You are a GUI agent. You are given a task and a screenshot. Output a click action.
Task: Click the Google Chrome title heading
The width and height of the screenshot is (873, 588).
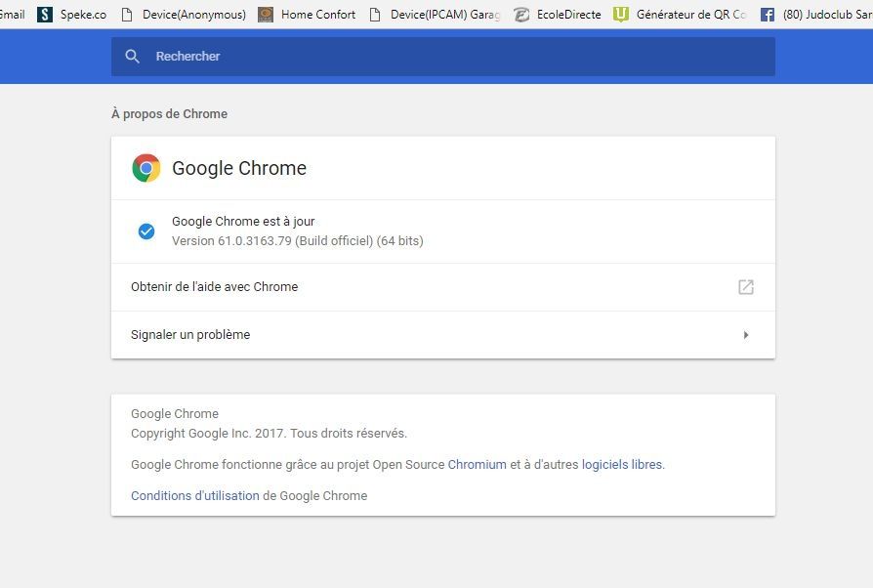[239, 168]
